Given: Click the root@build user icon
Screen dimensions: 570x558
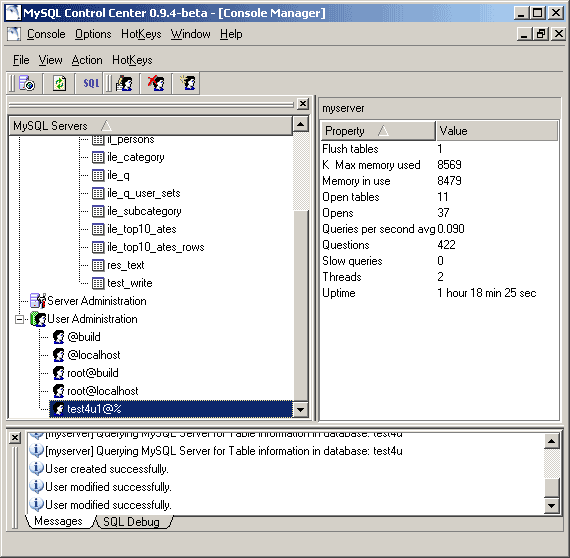Looking at the screenshot, I should tap(58, 373).
